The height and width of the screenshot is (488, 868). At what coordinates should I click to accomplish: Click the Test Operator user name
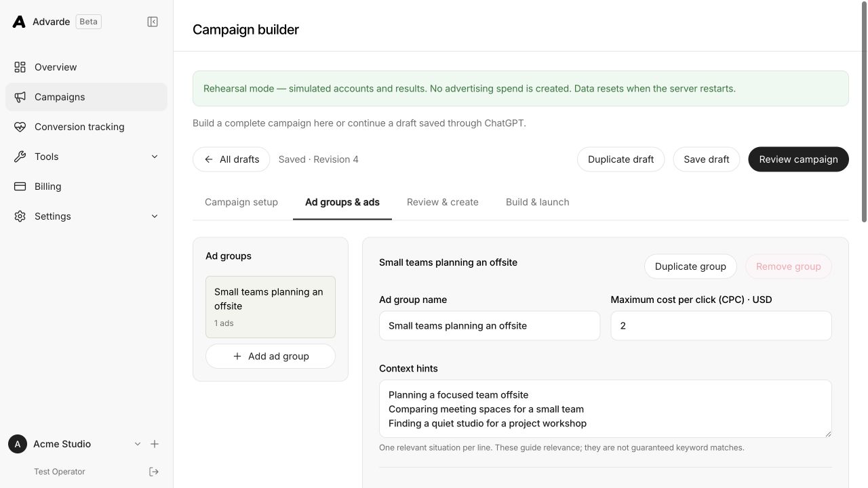click(60, 472)
